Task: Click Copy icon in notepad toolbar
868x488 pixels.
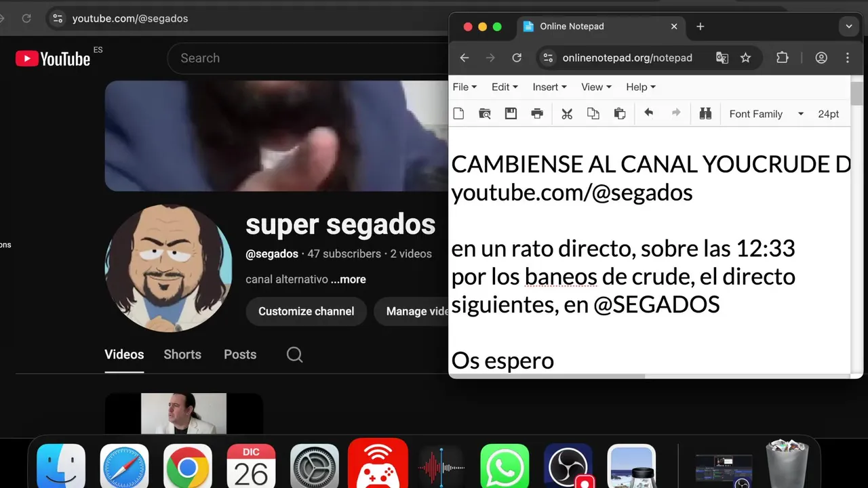Action: coord(593,114)
